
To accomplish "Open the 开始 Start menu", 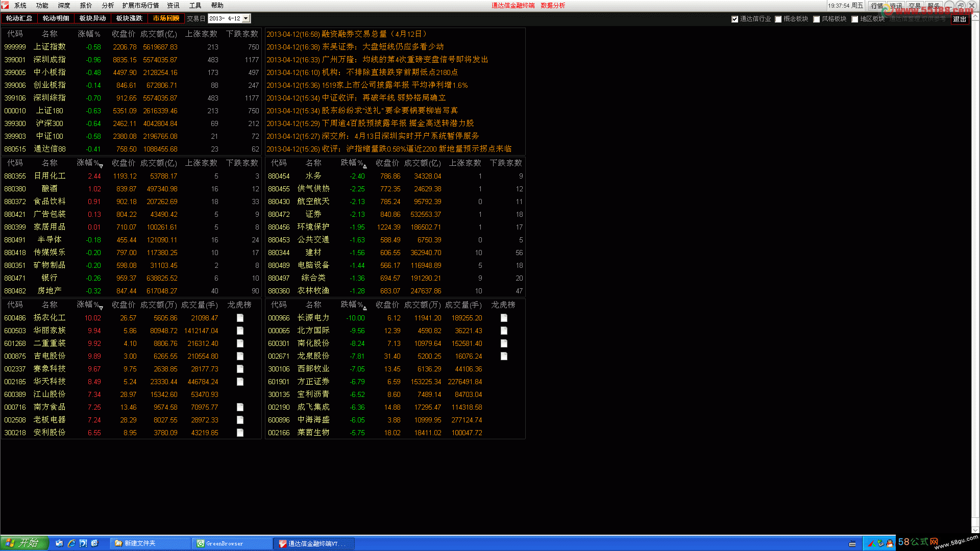I will tap(24, 543).
